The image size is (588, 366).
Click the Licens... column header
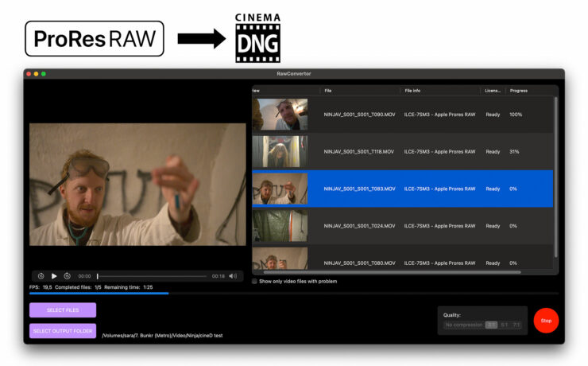tap(493, 91)
